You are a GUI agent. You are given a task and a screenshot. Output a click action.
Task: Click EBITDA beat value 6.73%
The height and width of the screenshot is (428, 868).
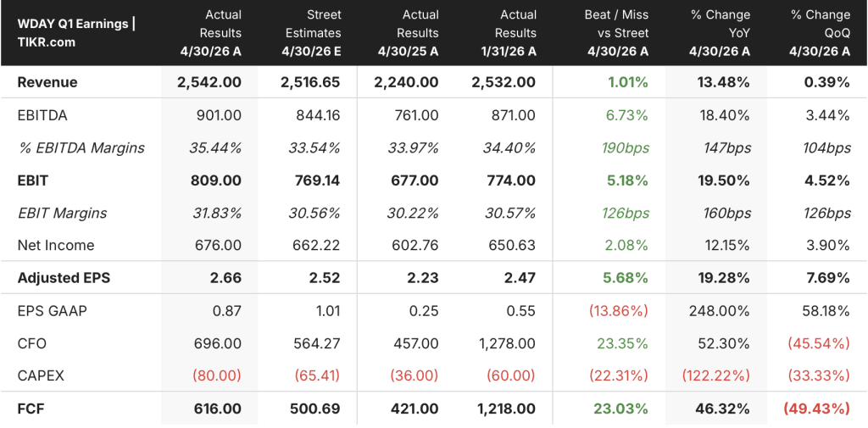tap(626, 116)
